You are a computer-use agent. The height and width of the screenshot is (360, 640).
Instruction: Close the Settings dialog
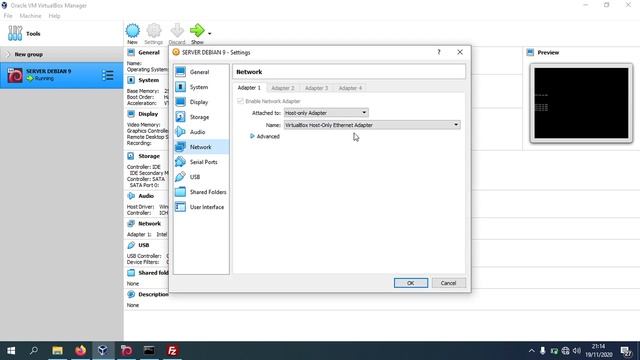[460, 52]
